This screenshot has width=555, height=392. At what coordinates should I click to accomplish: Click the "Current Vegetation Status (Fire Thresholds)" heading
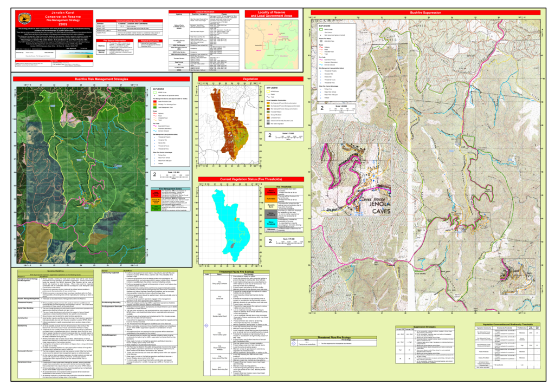click(250, 179)
